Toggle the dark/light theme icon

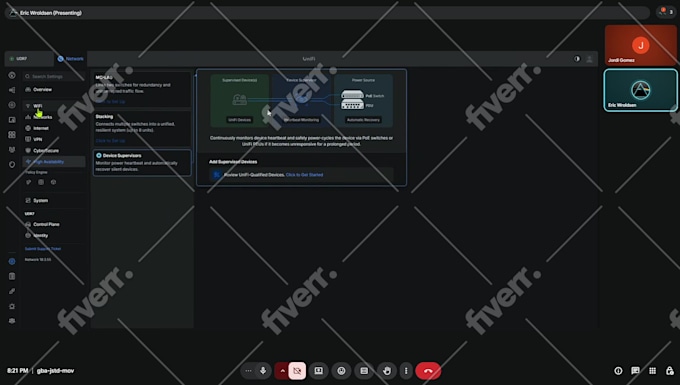577,59
